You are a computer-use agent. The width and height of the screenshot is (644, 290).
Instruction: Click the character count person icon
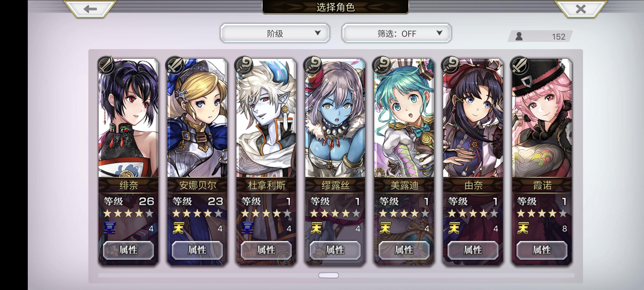coord(519,36)
